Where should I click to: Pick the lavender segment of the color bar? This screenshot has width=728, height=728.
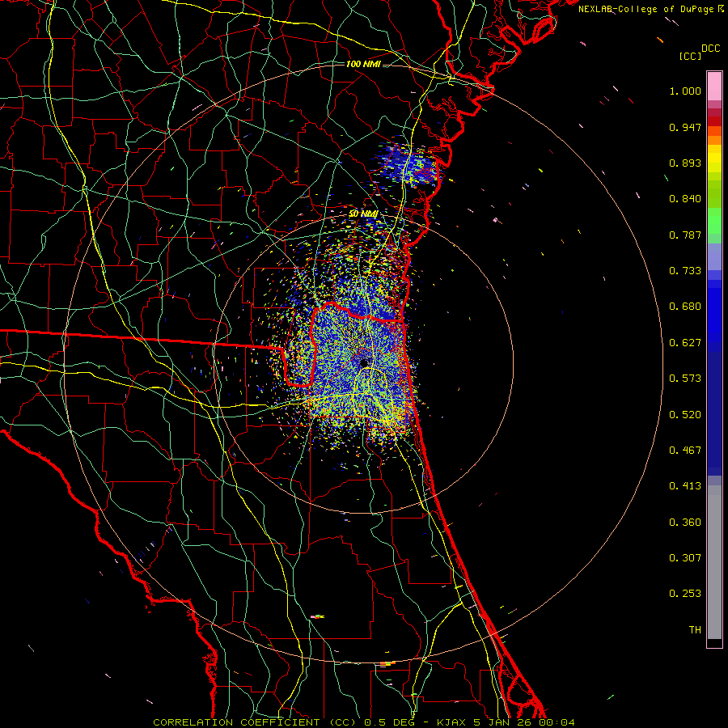click(714, 256)
